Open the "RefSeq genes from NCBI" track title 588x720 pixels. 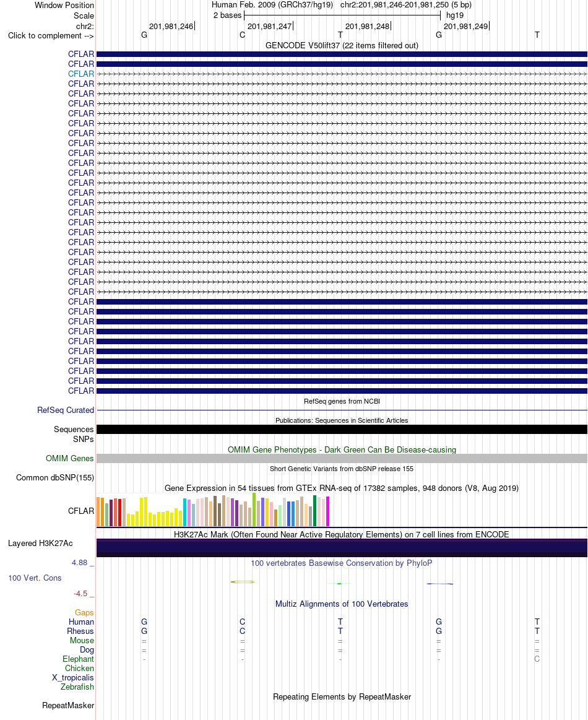click(x=342, y=401)
